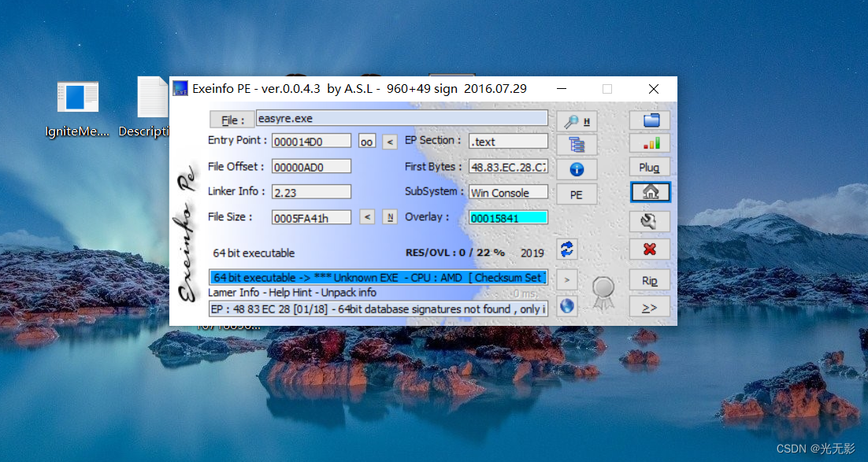868x462 pixels.
Task: Click the cyan Overlay value 00015841
Action: point(508,217)
